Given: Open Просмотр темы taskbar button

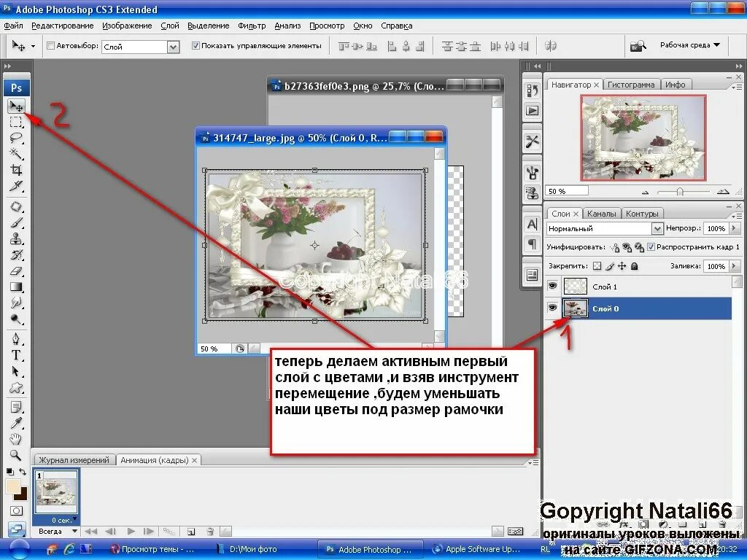Looking at the screenshot, I should (x=152, y=549).
